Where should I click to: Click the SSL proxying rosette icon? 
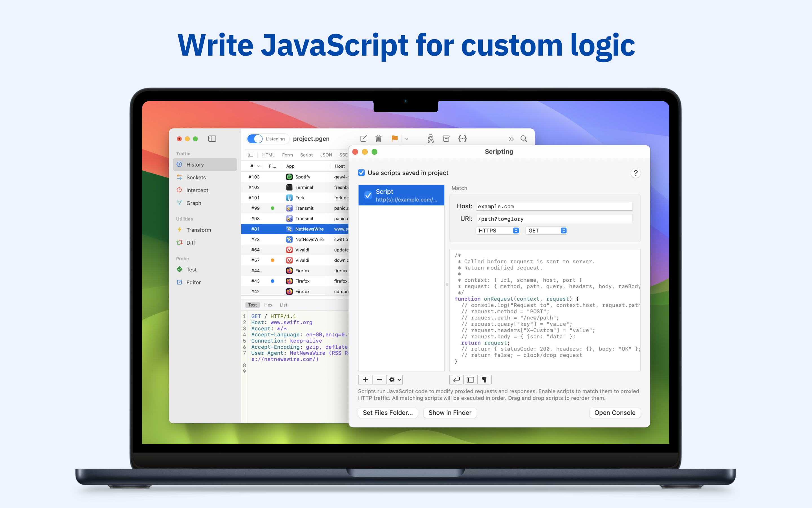pos(431,138)
